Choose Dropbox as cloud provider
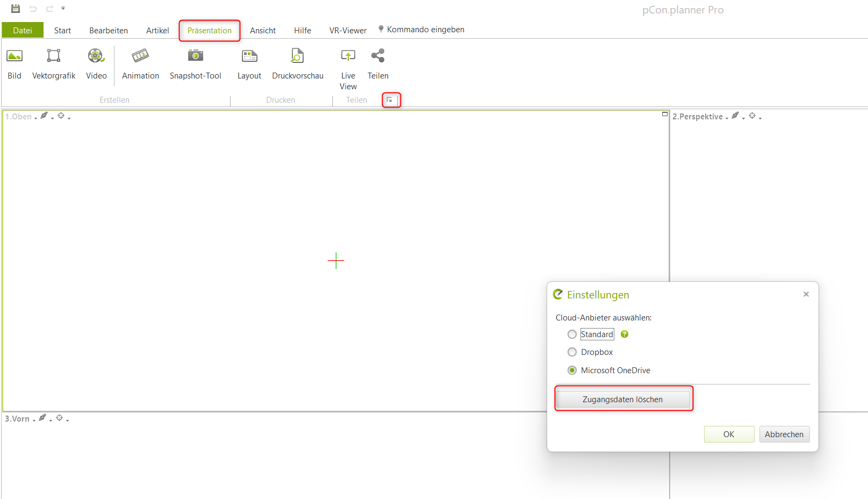 coord(572,352)
